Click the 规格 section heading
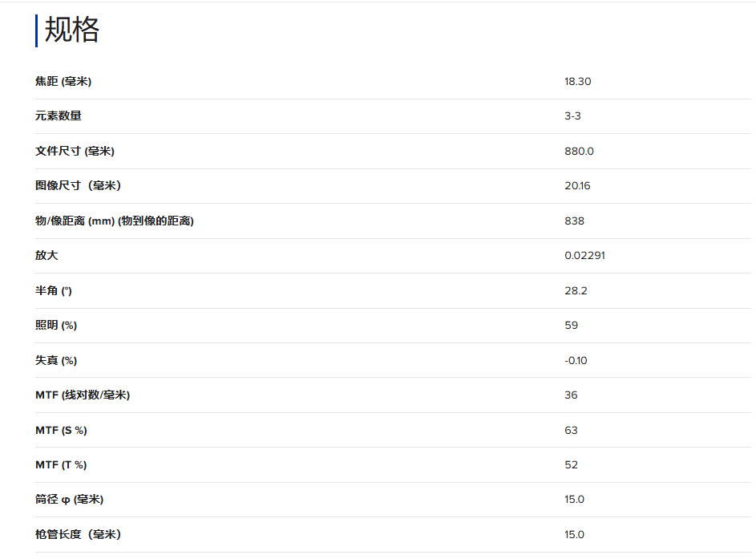Viewport: 756px width, 559px height. [71, 30]
